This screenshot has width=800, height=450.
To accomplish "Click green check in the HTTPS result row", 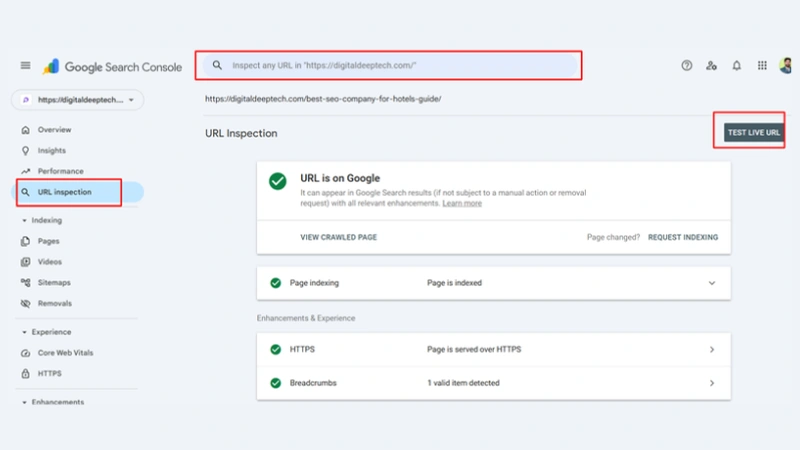I will pos(276,349).
